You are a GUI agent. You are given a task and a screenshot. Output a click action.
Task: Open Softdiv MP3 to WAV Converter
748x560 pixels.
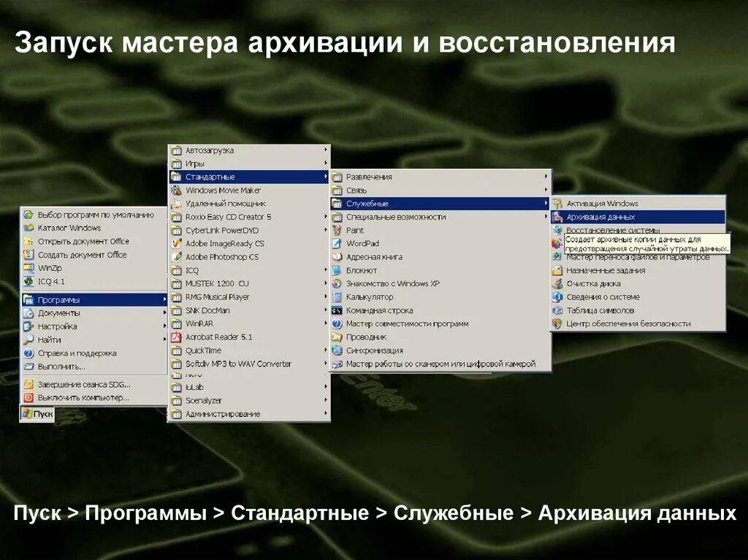click(249, 364)
